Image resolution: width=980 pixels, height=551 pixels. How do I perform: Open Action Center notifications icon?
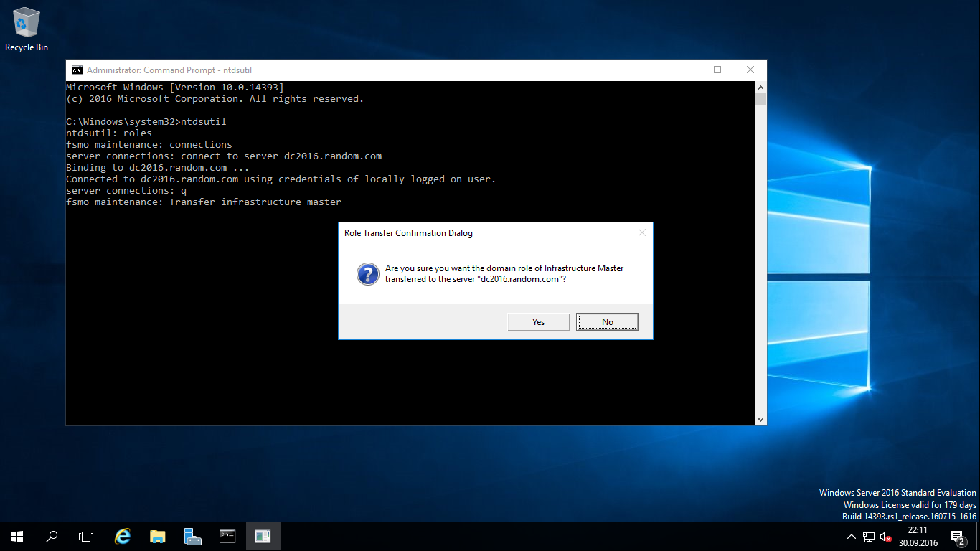958,537
